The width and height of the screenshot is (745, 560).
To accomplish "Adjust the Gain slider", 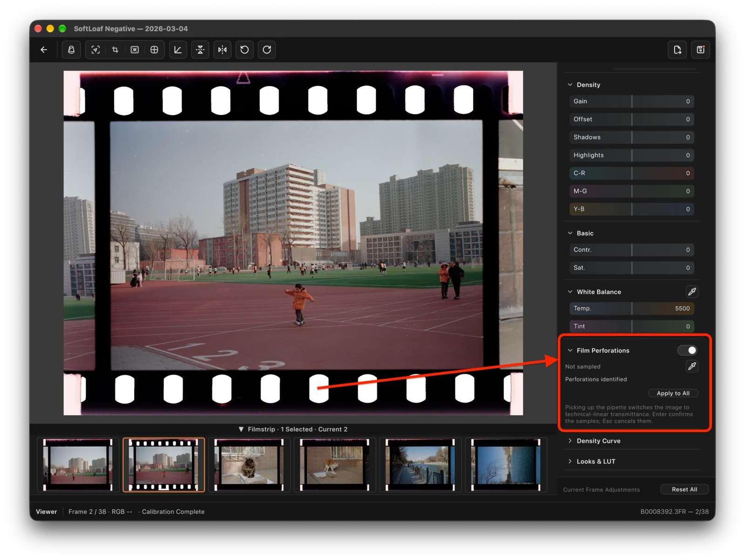I will (x=631, y=101).
